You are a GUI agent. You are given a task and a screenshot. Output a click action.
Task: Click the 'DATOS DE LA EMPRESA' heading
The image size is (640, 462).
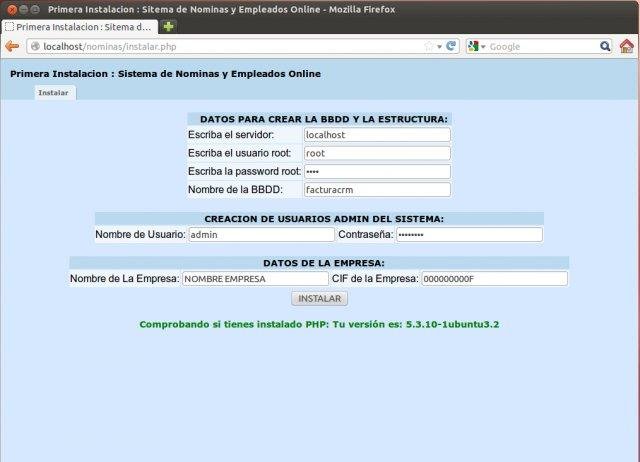point(324,263)
